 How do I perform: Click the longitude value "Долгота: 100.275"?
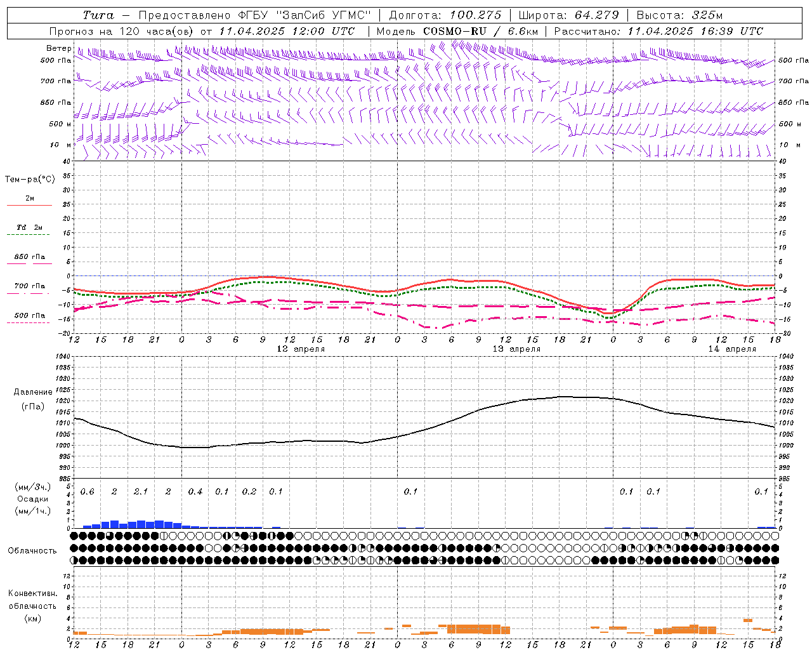coord(445,15)
